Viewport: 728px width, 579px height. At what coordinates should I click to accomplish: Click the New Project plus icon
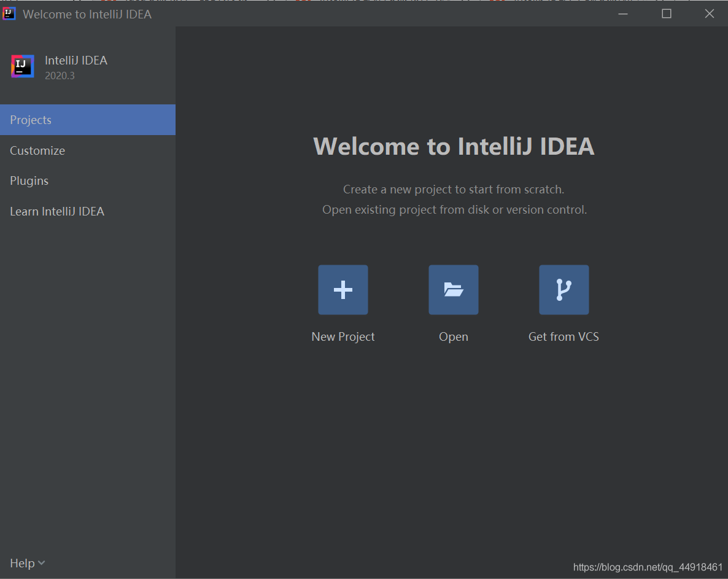(343, 290)
